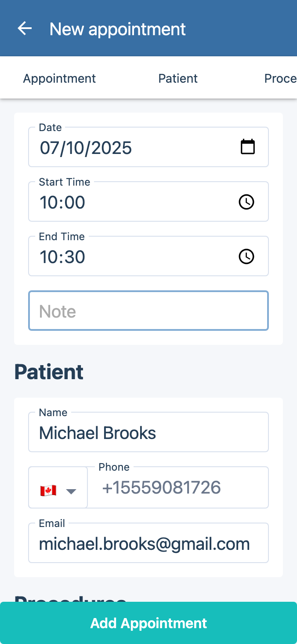
Task: Click the partially hidden Procedures heading
Action: [x=70, y=598]
